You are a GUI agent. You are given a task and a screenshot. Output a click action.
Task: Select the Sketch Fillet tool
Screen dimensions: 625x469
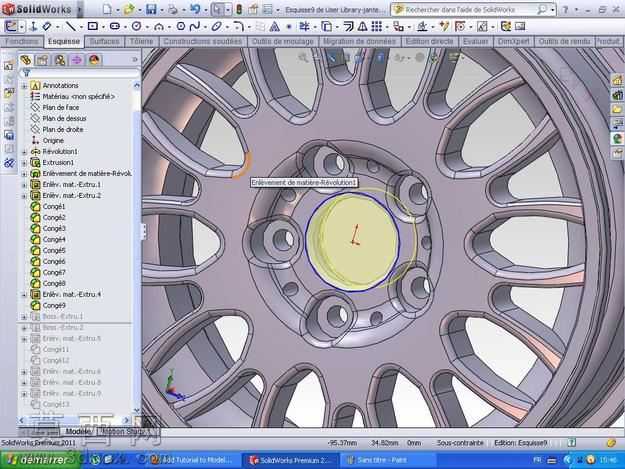coord(239,26)
